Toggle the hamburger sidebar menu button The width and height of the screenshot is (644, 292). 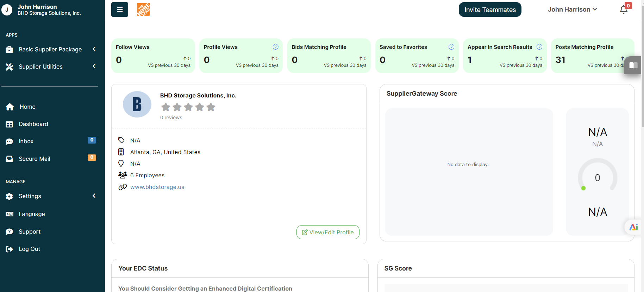[119, 9]
